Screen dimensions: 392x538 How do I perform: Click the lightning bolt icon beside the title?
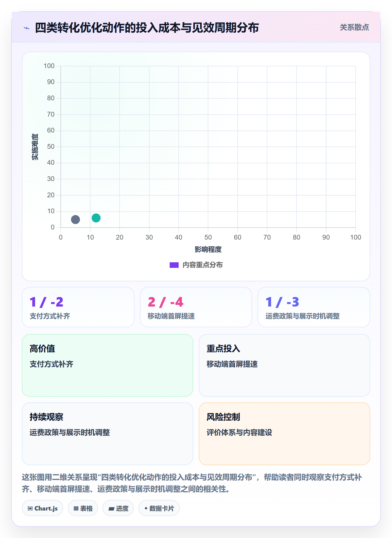[x=27, y=28]
